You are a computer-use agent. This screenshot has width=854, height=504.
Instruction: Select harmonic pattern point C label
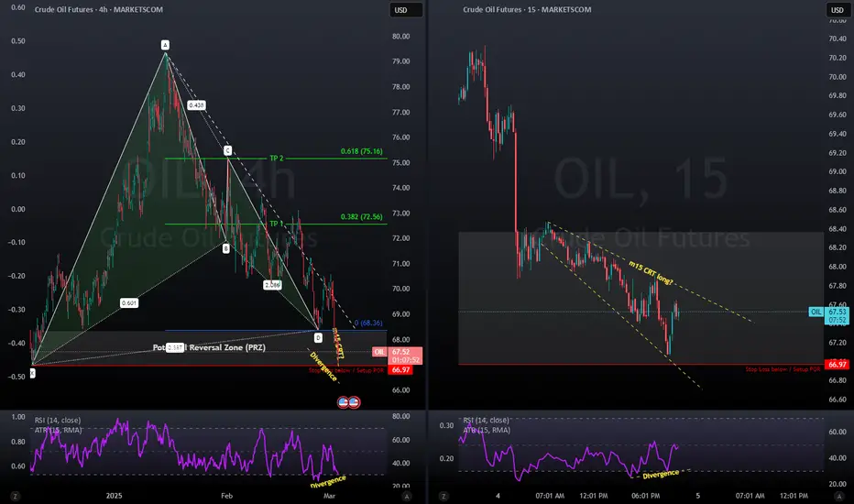(227, 150)
